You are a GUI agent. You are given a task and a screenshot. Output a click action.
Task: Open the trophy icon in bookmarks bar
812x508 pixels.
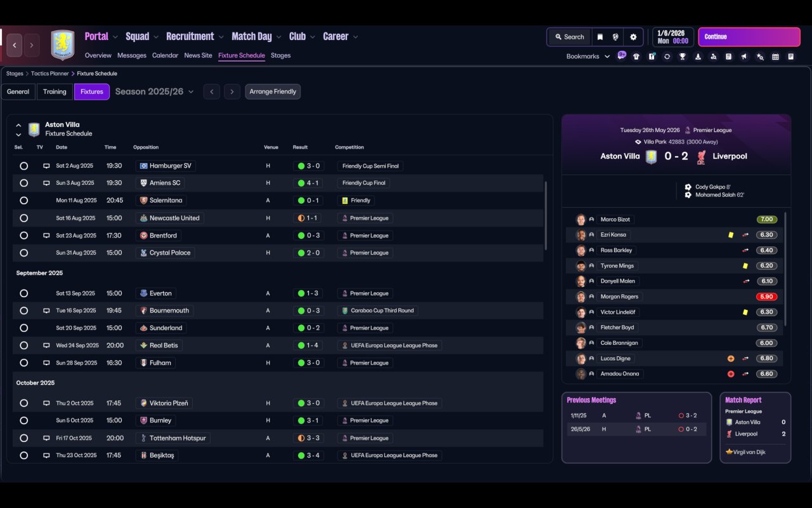pyautogui.click(x=683, y=57)
